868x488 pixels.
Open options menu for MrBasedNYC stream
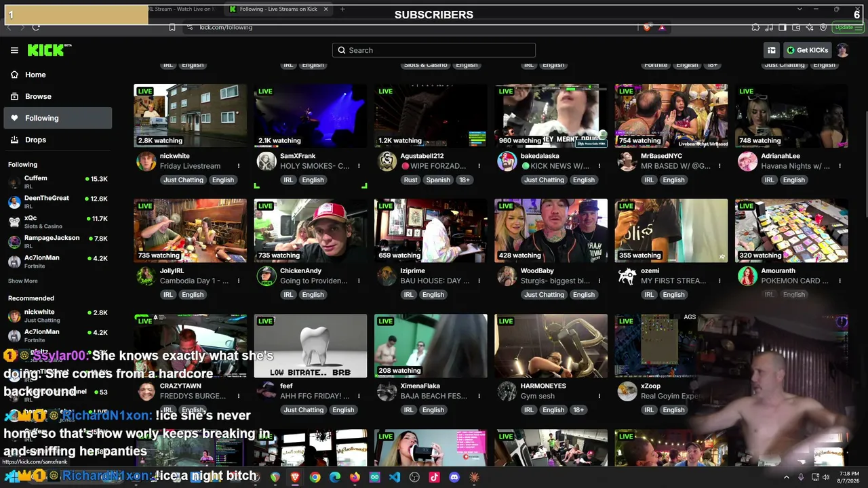coord(719,166)
